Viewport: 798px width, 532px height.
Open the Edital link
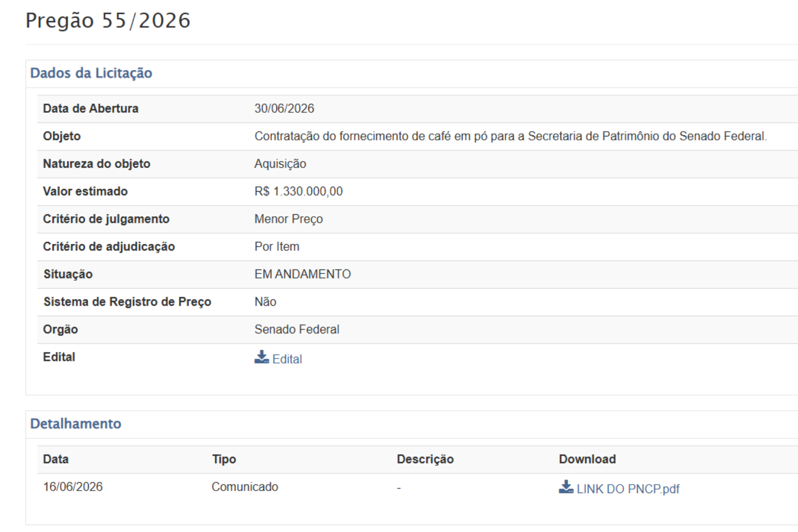(287, 359)
